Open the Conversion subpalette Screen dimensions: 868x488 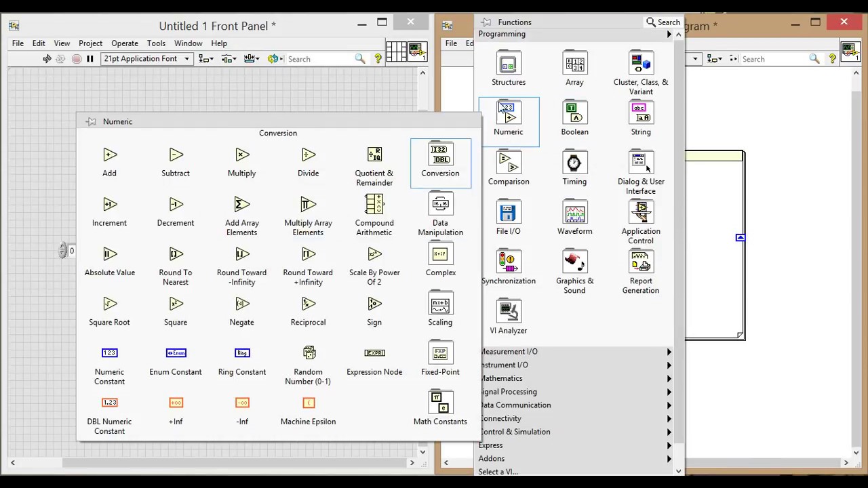coord(440,162)
